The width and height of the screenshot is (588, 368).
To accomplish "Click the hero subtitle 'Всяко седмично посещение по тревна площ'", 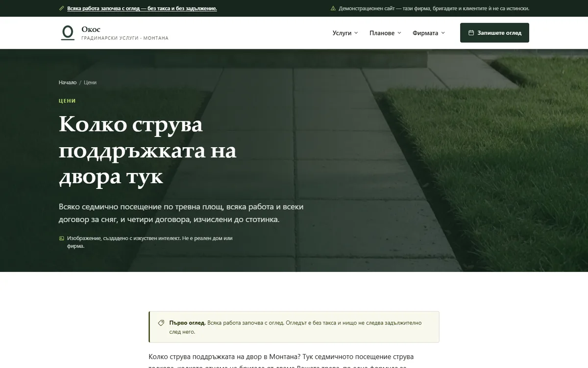I will 181,213.
